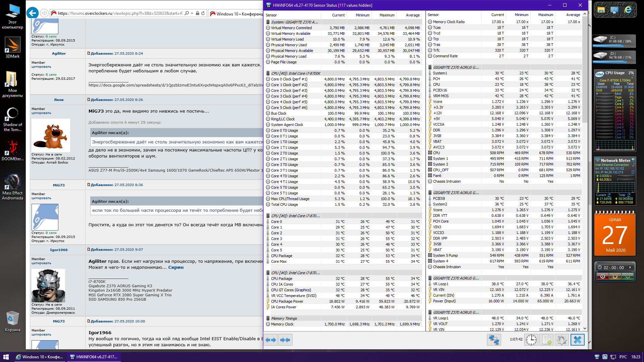Open address bar search dropdown arrow
Screen dimensions: 644x362
(x=192, y=13)
